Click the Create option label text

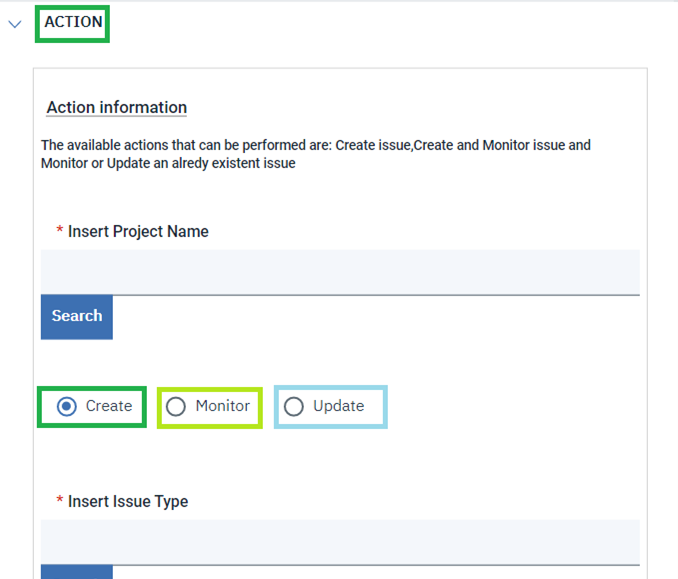pyautogui.click(x=109, y=406)
